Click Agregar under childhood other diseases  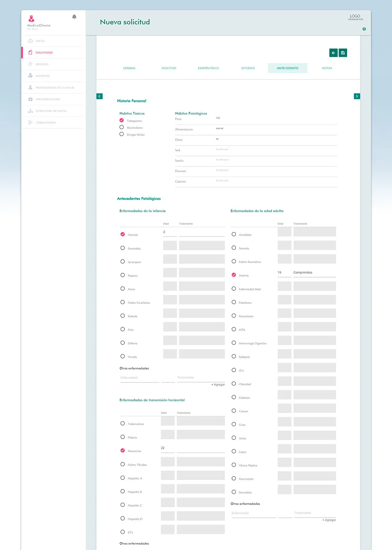pyautogui.click(x=218, y=385)
